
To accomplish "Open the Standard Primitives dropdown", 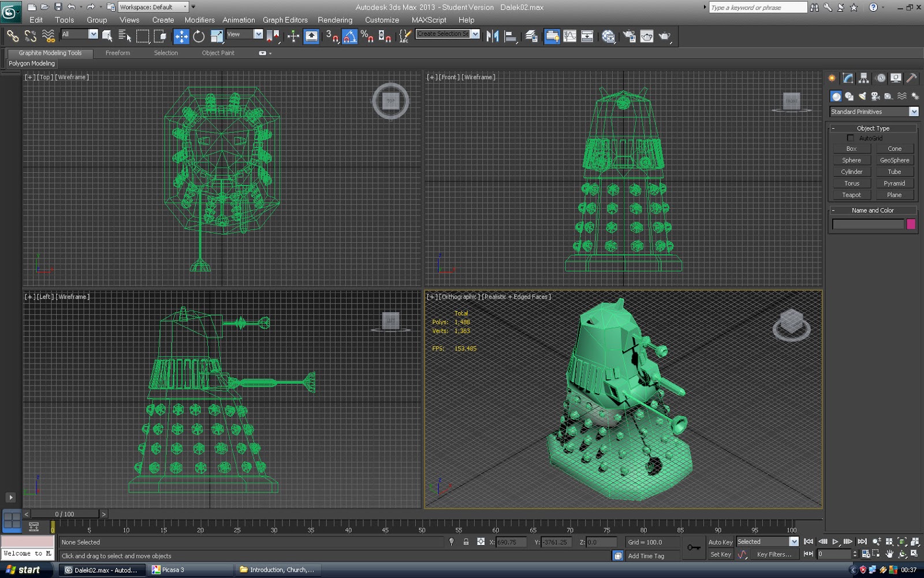I will click(x=874, y=112).
